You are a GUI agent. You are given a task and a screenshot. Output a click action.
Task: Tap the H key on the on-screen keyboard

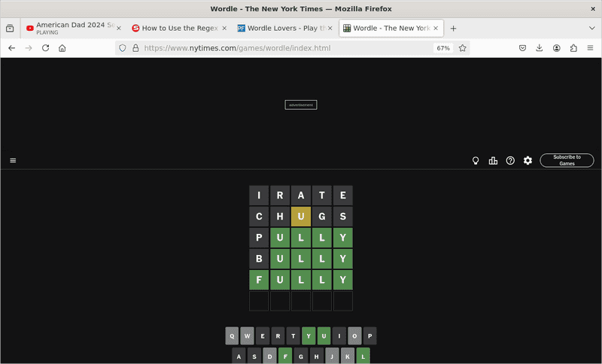[x=316, y=356]
